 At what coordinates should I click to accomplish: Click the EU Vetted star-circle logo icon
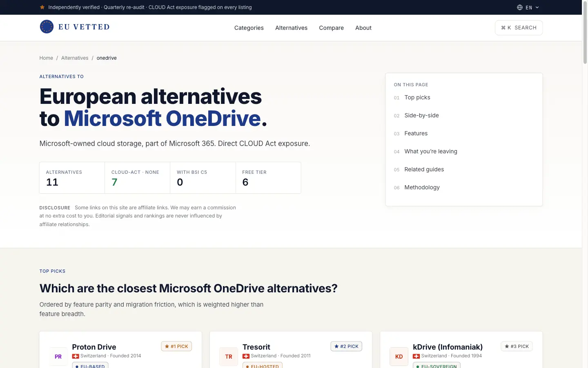click(47, 27)
